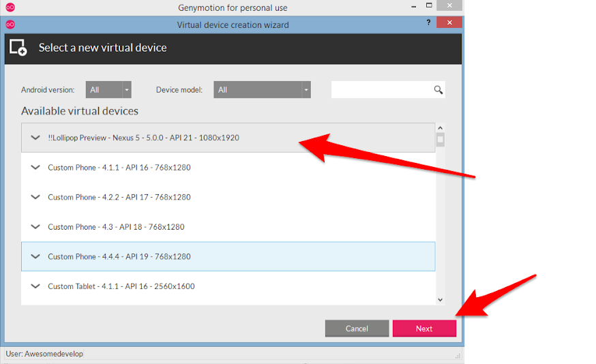This screenshot has height=364, width=596.
Task: Click the new virtual device header icon
Action: click(x=18, y=48)
